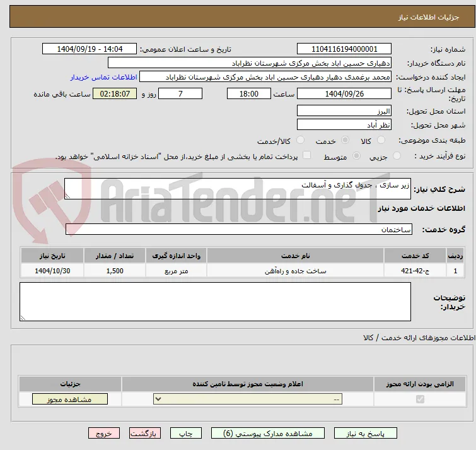Click the unit cell متر مربع

(176, 271)
